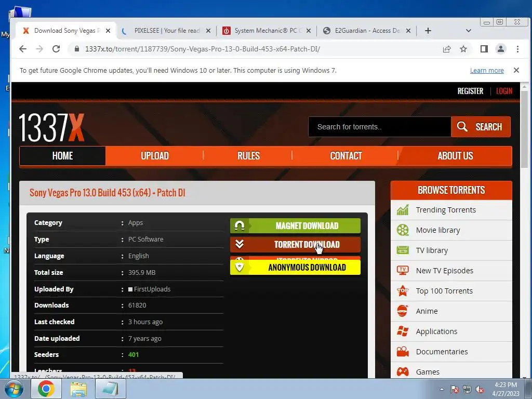This screenshot has height=399, width=532.
Task: Close the PIXELSEE tab
Action: click(208, 31)
